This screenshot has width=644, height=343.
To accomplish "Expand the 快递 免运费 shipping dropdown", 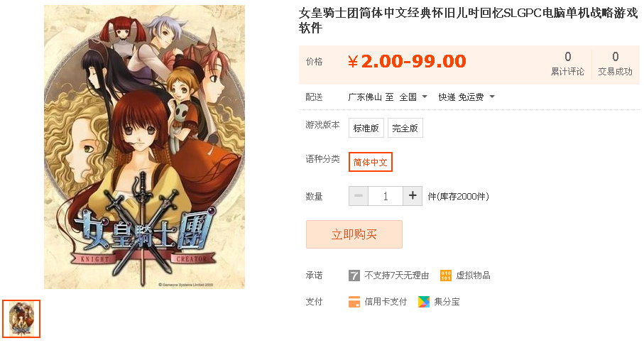I will pos(466,97).
